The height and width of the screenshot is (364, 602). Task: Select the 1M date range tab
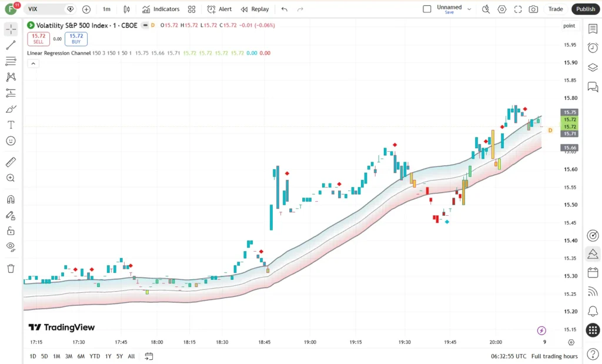pyautogui.click(x=56, y=356)
